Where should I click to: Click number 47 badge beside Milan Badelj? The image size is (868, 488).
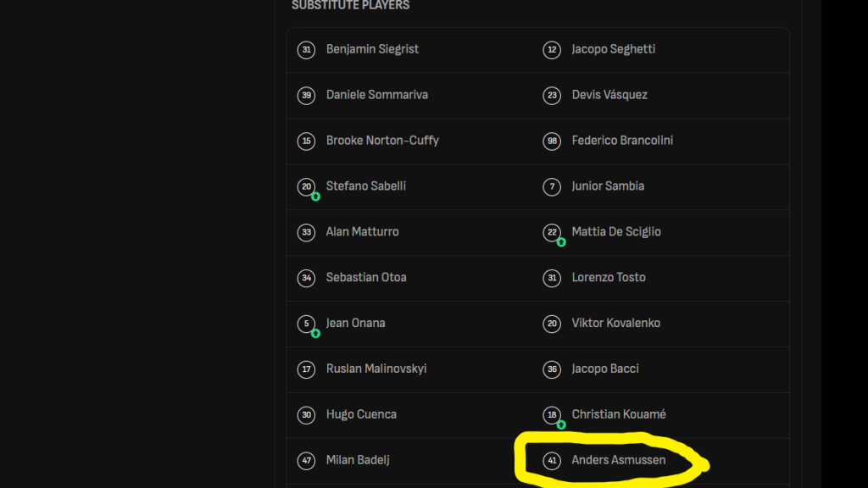(x=306, y=460)
